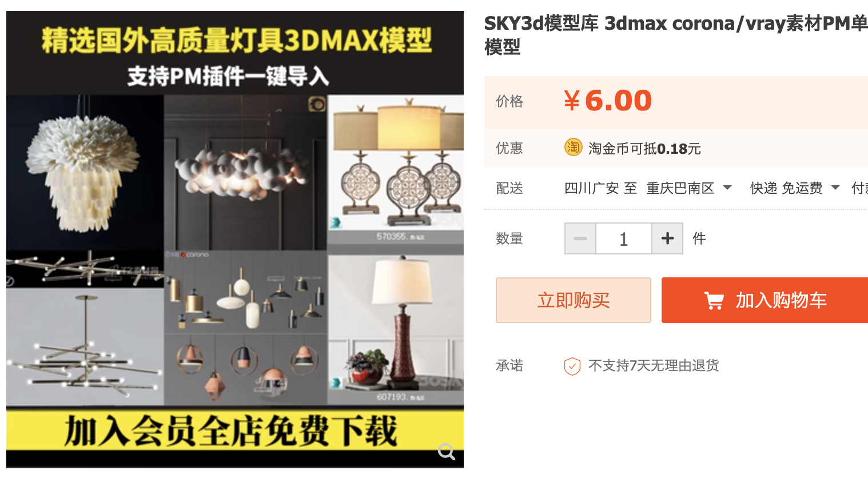The width and height of the screenshot is (868, 478).
Task: Click the 加入购物车 button
Action: point(765,300)
